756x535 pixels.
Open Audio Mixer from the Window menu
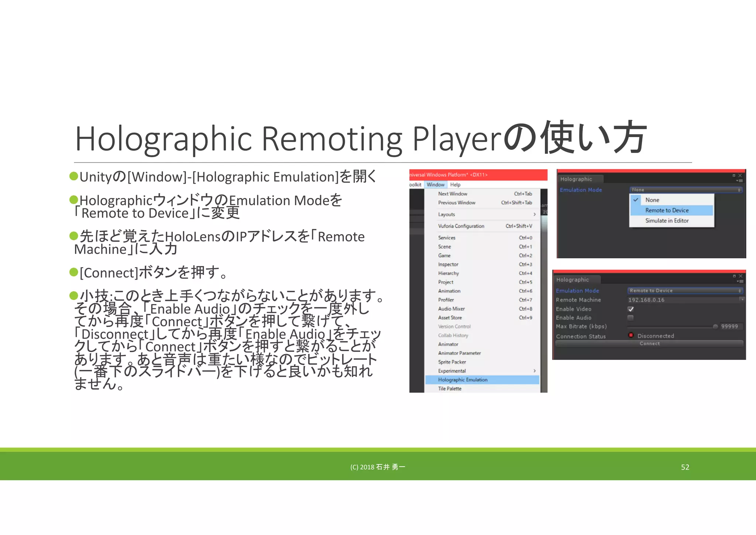(x=482, y=309)
